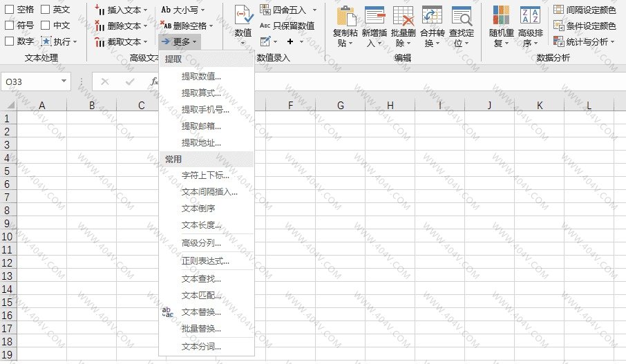626x364 pixels.
Task: Open the 统计与分析 dropdown
Action: click(614, 41)
